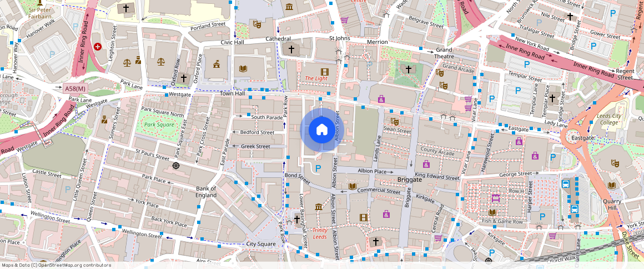Select the theatre masks icon near Swan Street

tap(394, 121)
